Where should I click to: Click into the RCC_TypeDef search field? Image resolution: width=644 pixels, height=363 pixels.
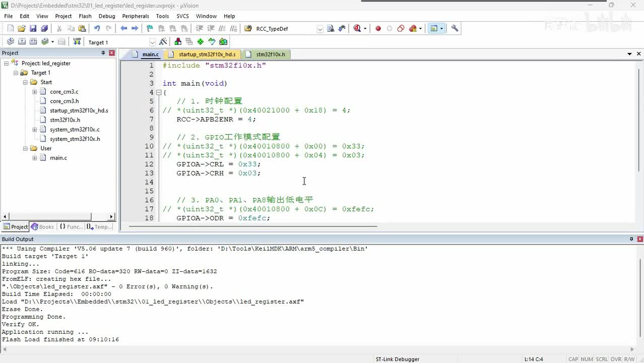[x=285, y=29]
